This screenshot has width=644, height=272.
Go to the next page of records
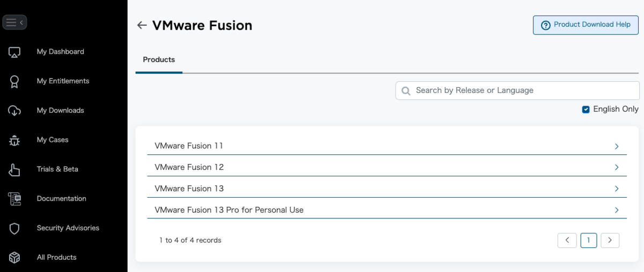[x=610, y=240]
